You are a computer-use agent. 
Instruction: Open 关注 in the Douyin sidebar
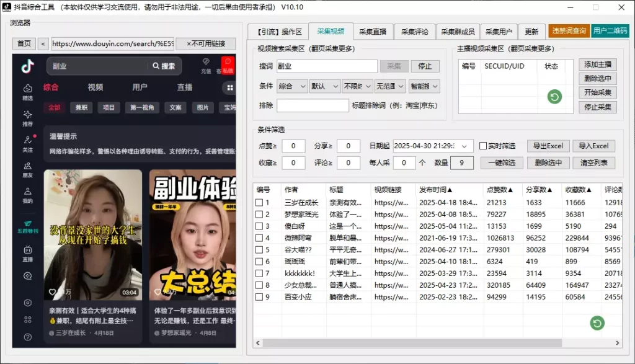click(x=27, y=144)
